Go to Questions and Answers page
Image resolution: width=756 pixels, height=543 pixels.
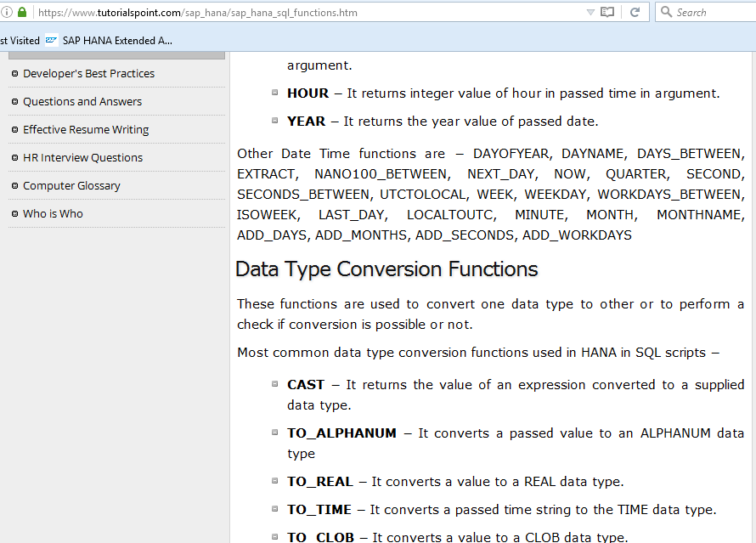(82, 101)
